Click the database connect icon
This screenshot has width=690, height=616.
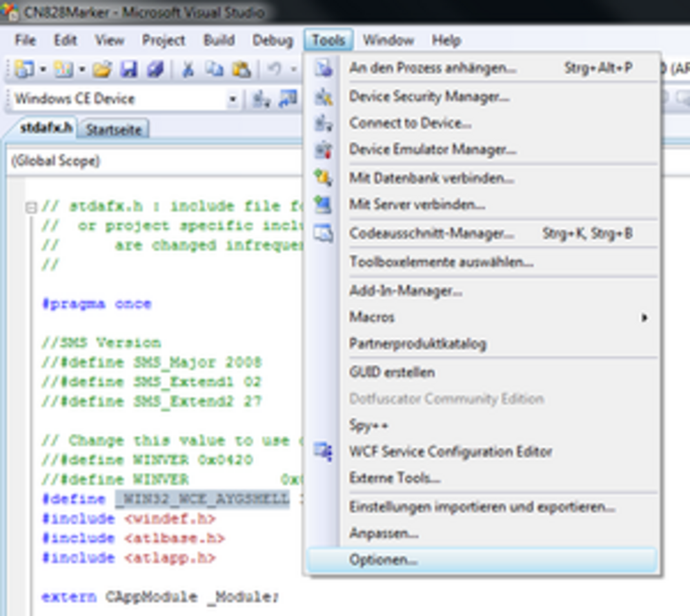pyautogui.click(x=324, y=178)
